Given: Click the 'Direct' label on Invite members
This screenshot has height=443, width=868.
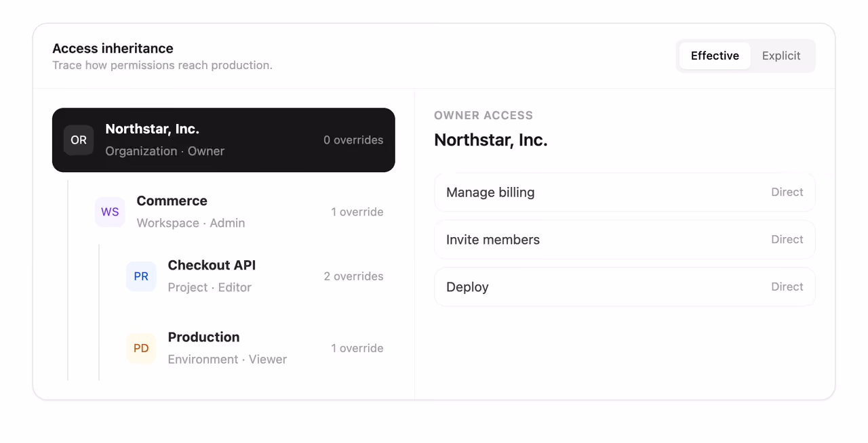Looking at the screenshot, I should click(x=787, y=240).
